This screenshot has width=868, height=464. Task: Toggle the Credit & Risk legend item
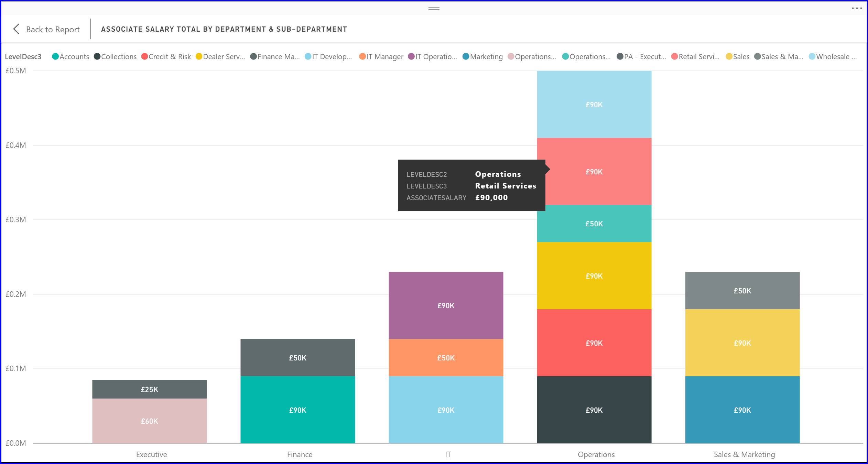[x=145, y=56]
